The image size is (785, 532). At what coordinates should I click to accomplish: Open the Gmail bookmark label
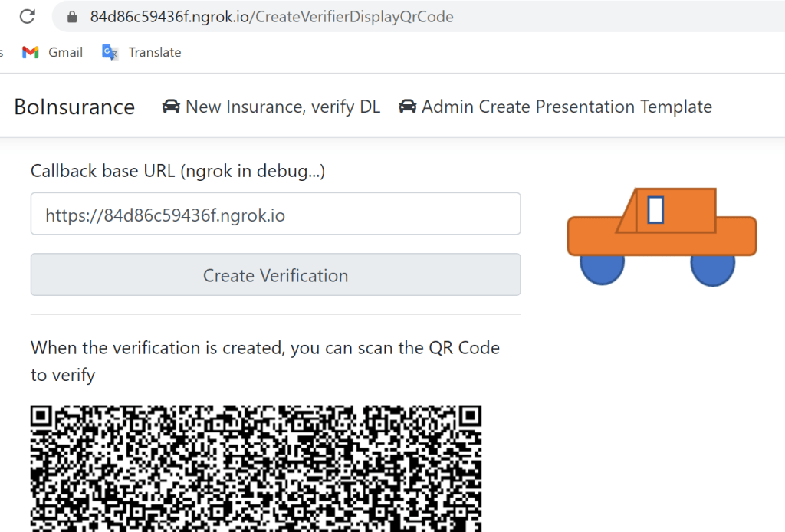click(x=65, y=52)
